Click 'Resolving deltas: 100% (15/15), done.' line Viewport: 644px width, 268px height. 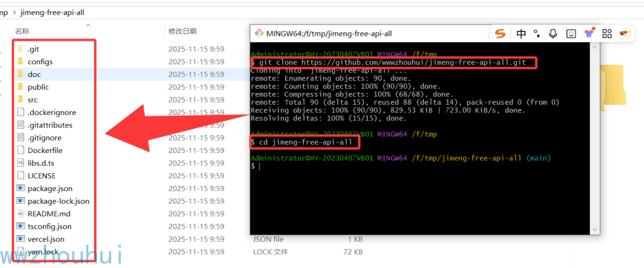pos(329,119)
